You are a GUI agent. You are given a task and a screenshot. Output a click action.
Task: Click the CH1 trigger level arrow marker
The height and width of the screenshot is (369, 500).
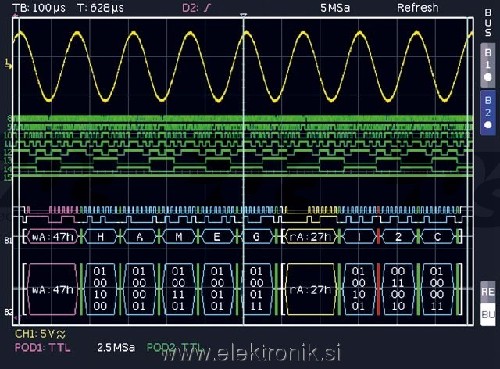(9, 64)
